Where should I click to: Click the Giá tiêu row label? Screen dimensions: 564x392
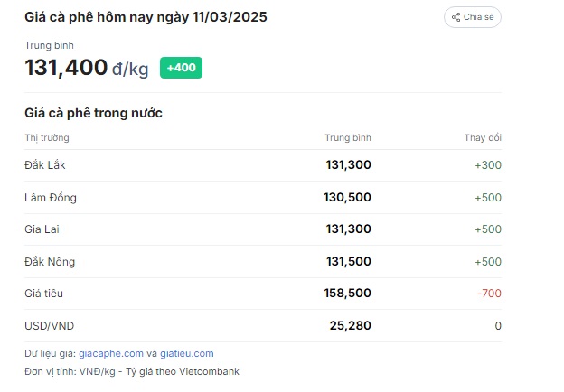pyautogui.click(x=43, y=294)
